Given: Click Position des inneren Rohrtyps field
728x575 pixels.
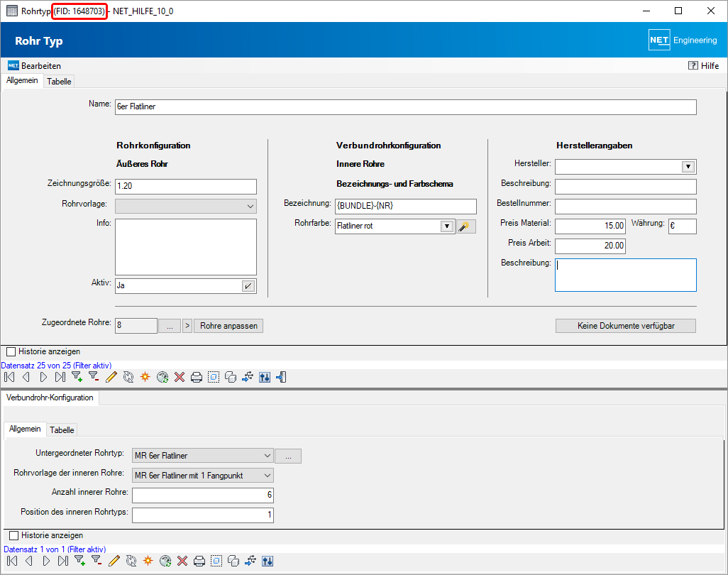Looking at the screenshot, I should (203, 515).
